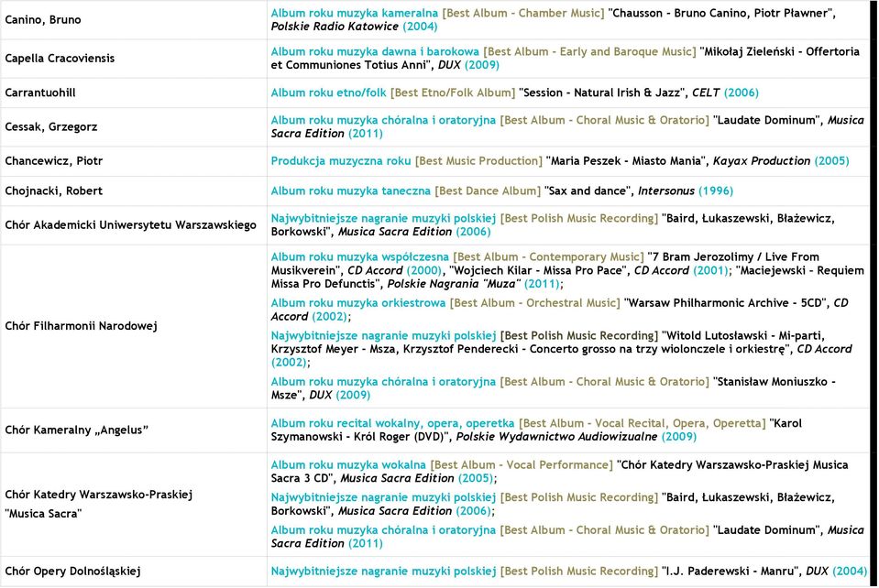Click '[Best Album - Vocal Recital, Opera, Operetta]' text
Screen dimensions: 879x588
[x=643, y=423]
